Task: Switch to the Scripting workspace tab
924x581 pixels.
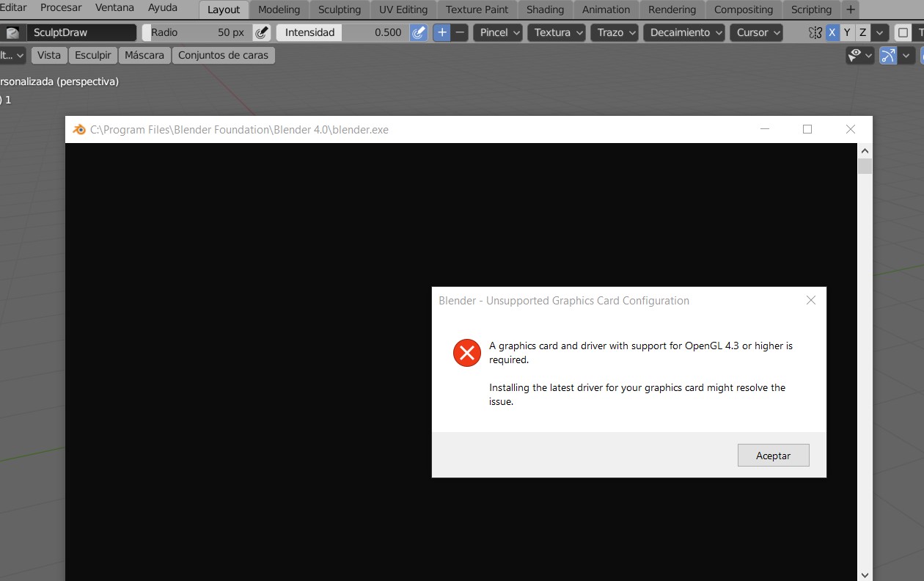Action: tap(811, 10)
